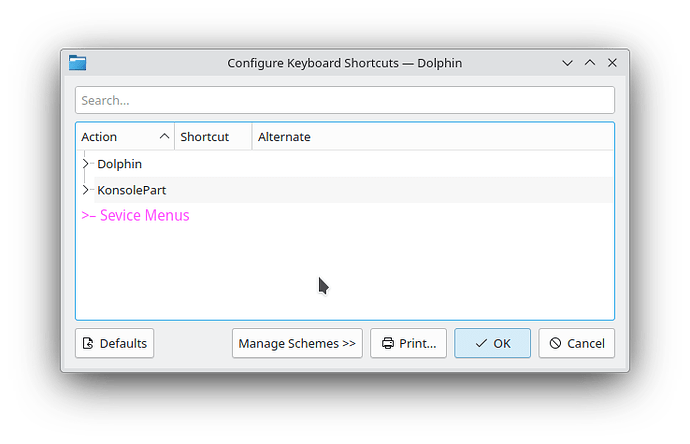The width and height of the screenshot is (690, 444).
Task: Maximize the shortcuts dialog window
Action: point(590,63)
